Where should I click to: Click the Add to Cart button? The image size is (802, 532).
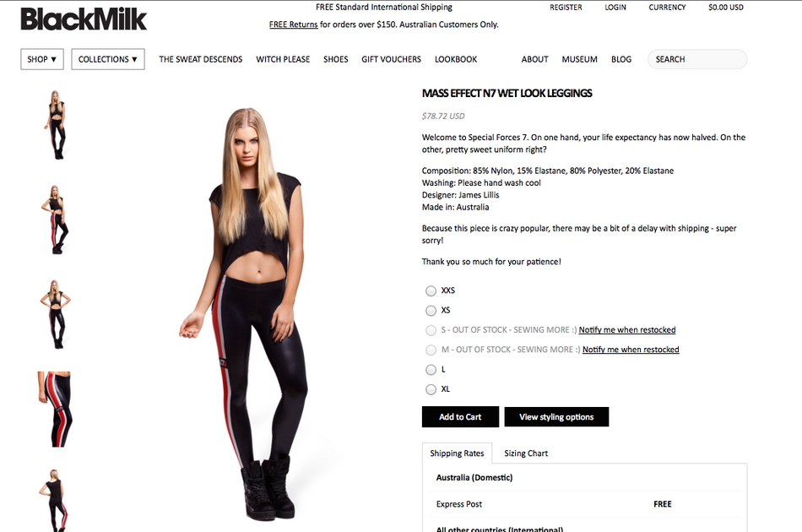[460, 417]
